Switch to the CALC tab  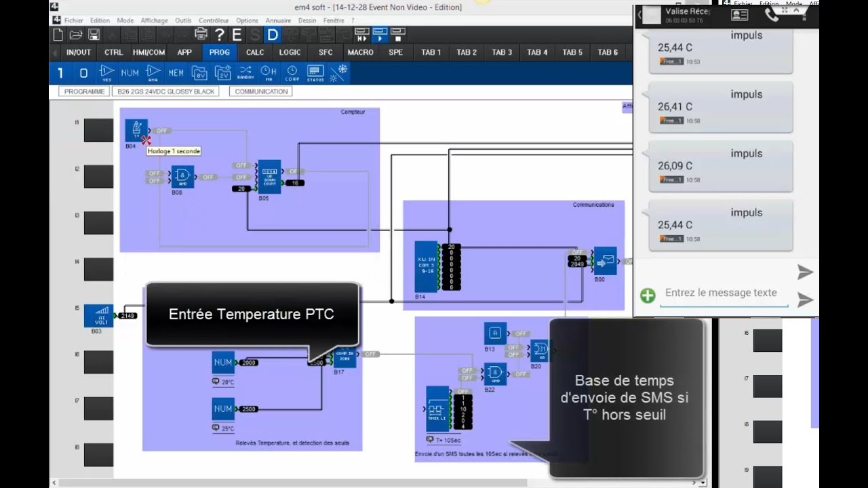tap(255, 52)
